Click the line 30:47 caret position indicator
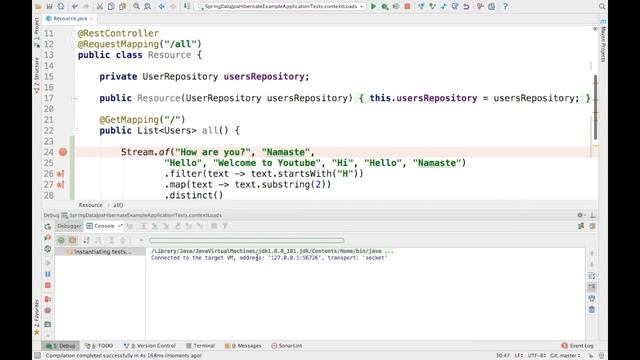Image resolution: width=640 pixels, height=360 pixels. point(503,356)
